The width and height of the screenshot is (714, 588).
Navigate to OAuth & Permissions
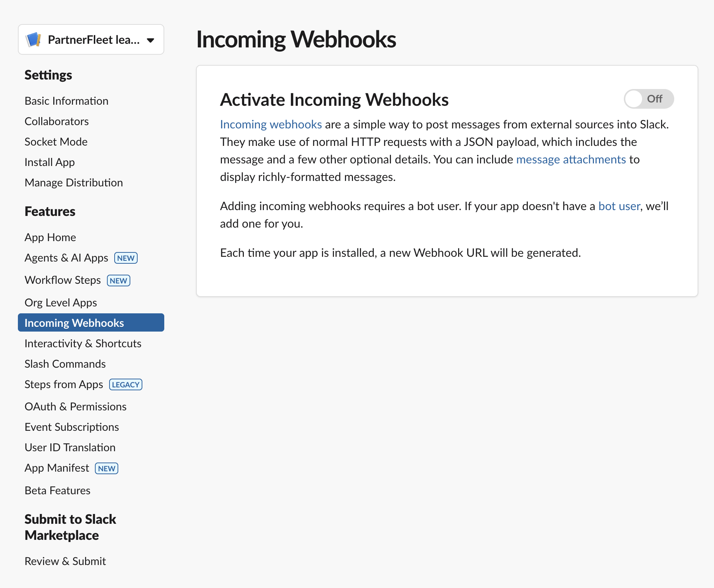click(x=76, y=406)
